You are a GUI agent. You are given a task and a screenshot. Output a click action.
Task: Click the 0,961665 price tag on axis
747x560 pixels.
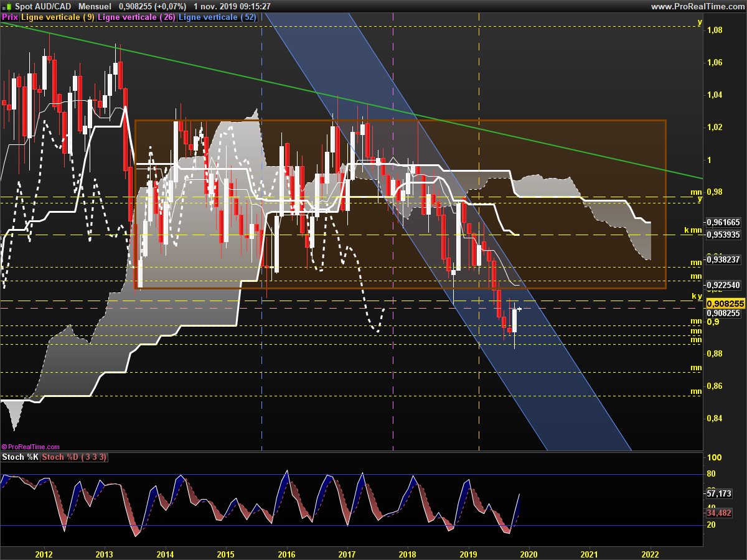tap(723, 222)
